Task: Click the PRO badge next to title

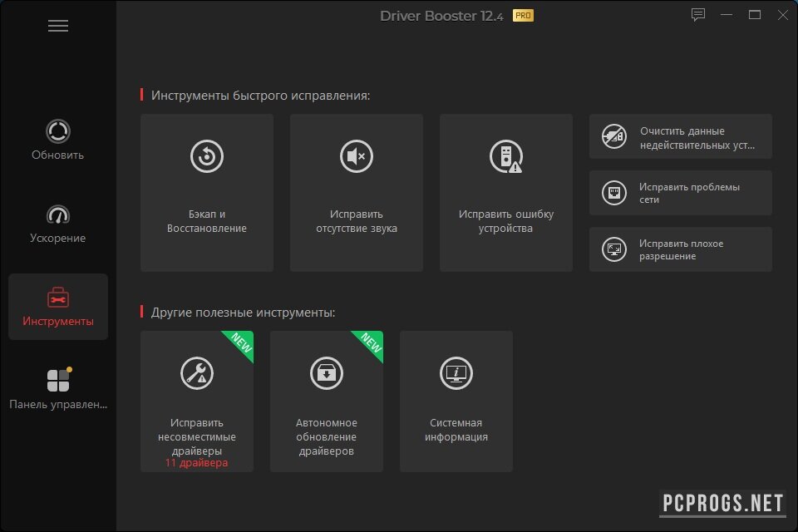Action: 523,16
